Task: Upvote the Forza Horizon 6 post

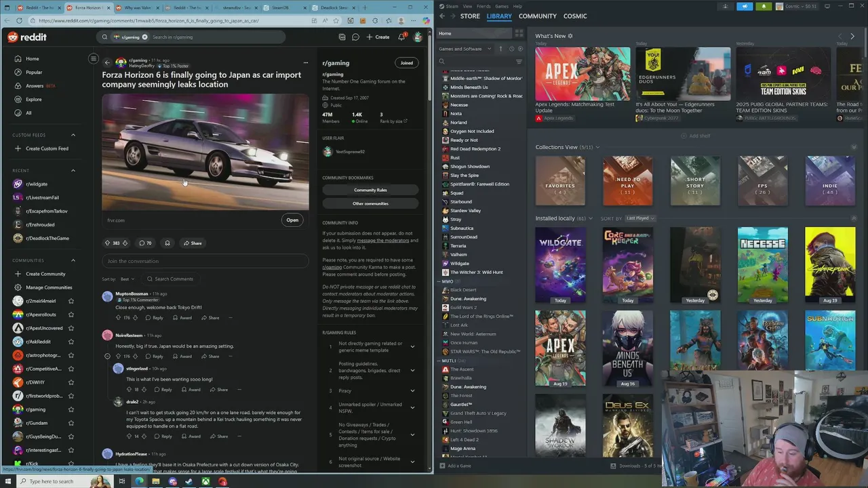Action: tap(106, 243)
